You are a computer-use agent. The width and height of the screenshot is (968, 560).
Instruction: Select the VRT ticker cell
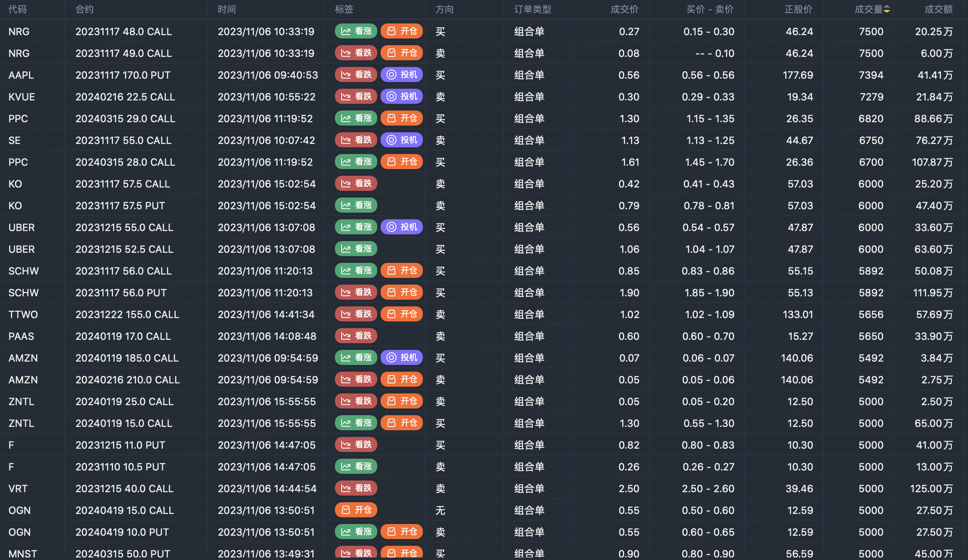[x=18, y=489]
